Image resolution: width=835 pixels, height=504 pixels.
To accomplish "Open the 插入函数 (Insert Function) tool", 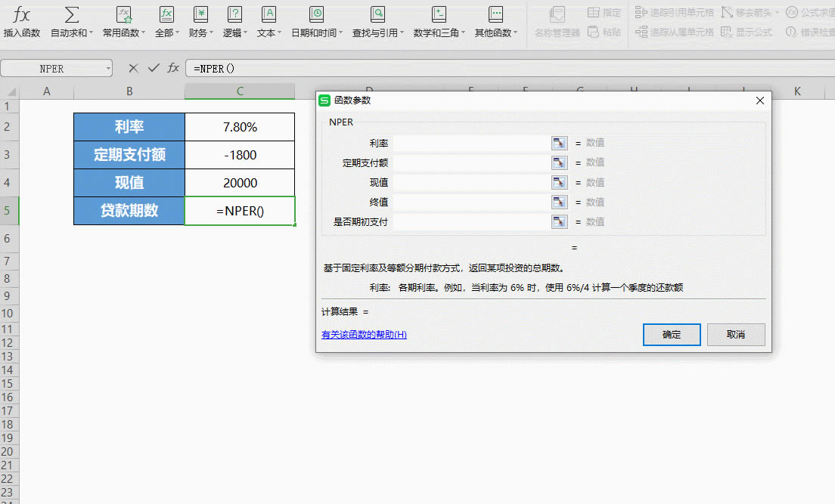I will click(x=23, y=23).
